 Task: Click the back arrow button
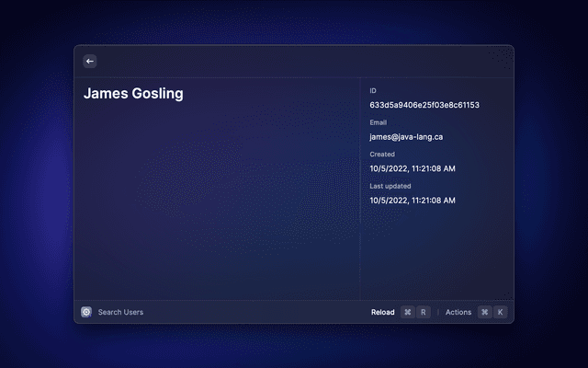[x=90, y=61]
